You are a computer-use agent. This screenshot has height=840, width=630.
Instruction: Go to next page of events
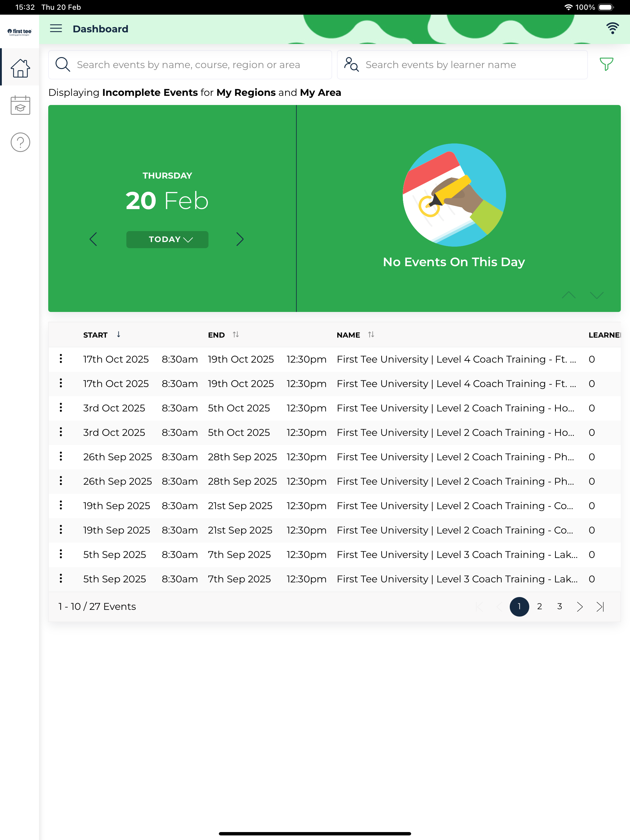tap(580, 606)
